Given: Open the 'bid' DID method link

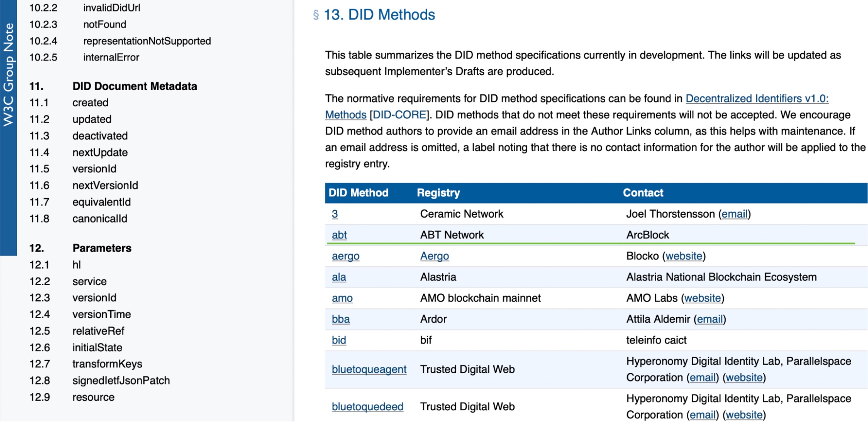Looking at the screenshot, I should click(x=339, y=340).
